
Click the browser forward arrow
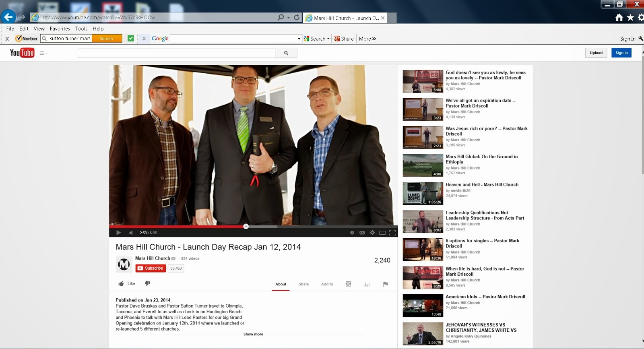[x=23, y=17]
